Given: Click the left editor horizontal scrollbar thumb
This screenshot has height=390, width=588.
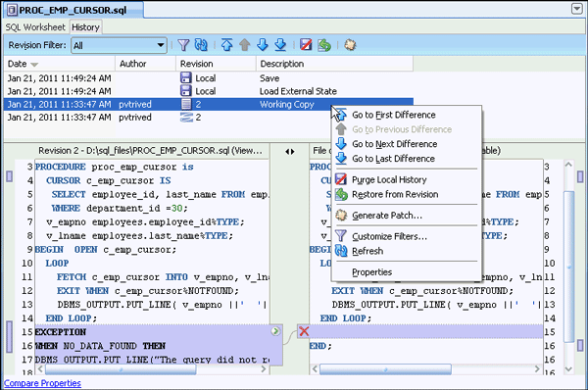Looking at the screenshot, I should click(121, 369).
